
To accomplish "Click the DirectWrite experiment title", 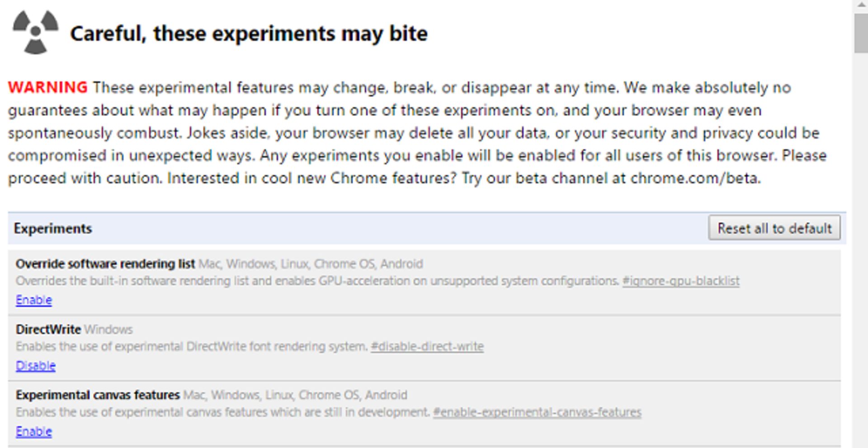I will [48, 329].
